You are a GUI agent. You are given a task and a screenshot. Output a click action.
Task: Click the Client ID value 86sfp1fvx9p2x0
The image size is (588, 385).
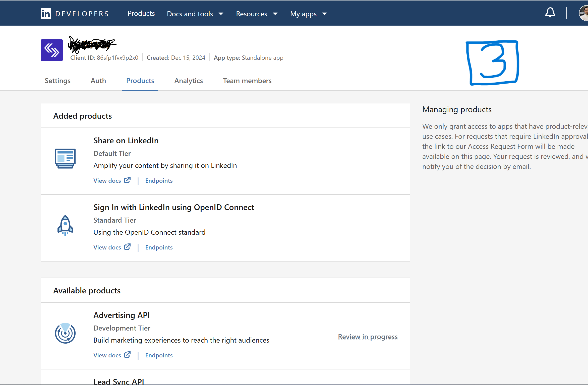[x=117, y=58]
